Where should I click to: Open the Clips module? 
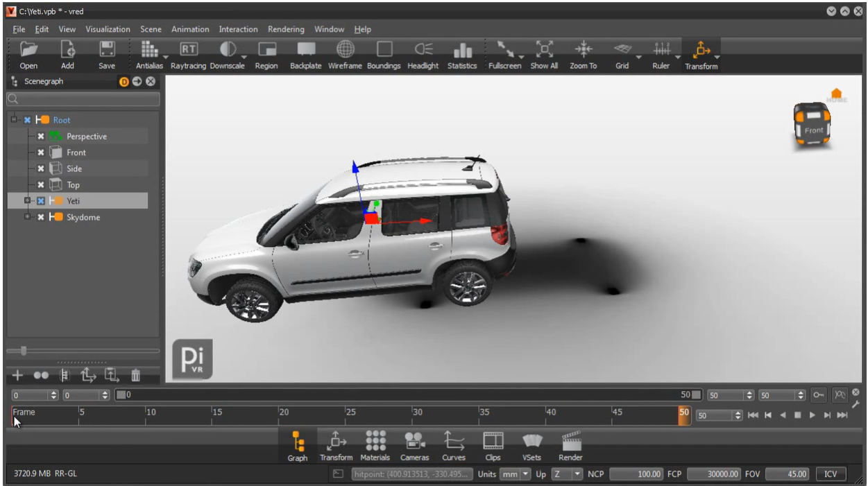pos(493,440)
